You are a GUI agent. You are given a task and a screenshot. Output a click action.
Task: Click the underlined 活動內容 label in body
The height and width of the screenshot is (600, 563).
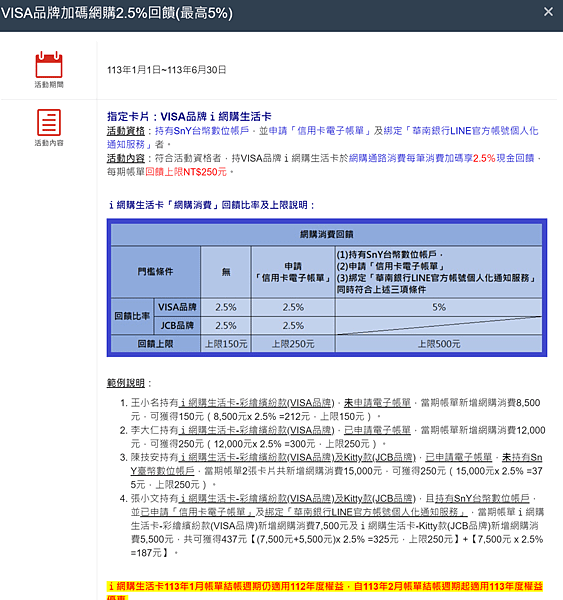click(x=126, y=158)
